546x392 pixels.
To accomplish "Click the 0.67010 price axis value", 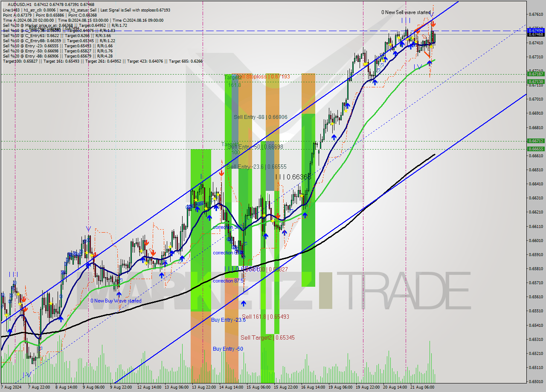I will [536, 99].
